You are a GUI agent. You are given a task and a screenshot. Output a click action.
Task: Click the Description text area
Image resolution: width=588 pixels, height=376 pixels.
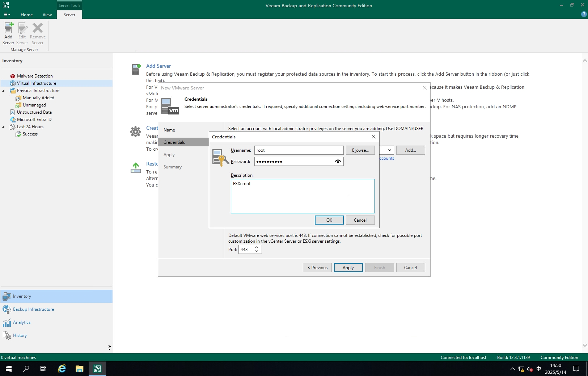pos(303,196)
